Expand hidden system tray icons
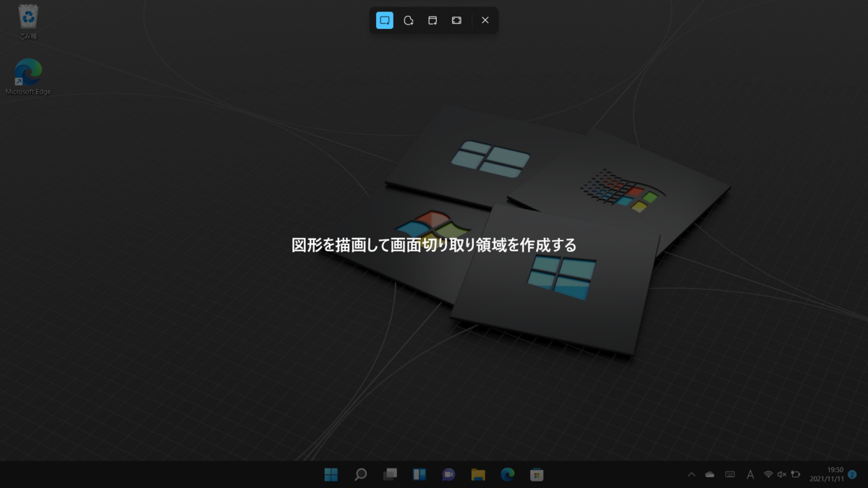This screenshot has height=488, width=868. pos(692,474)
